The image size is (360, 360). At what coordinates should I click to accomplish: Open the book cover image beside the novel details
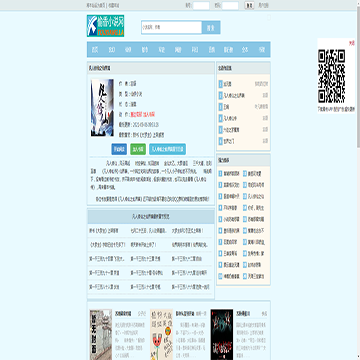pyautogui.click(x=102, y=108)
